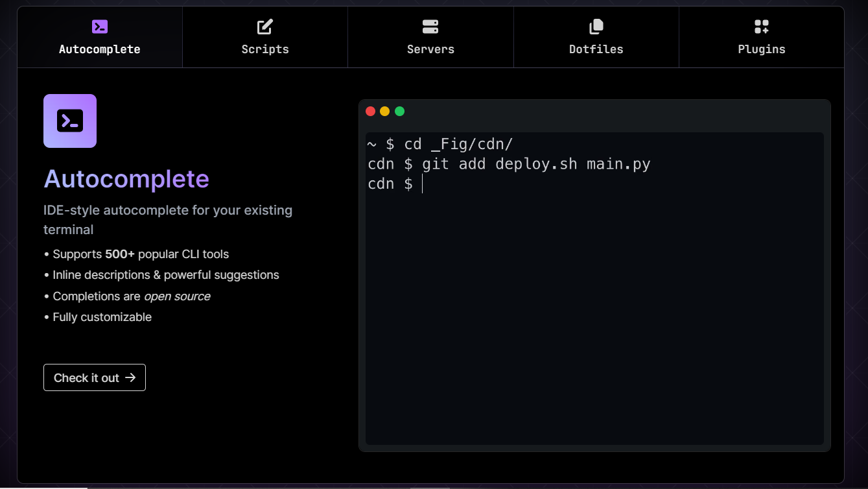The height and width of the screenshot is (489, 868).
Task: Click the large Autocomplete heading text
Action: tap(126, 179)
